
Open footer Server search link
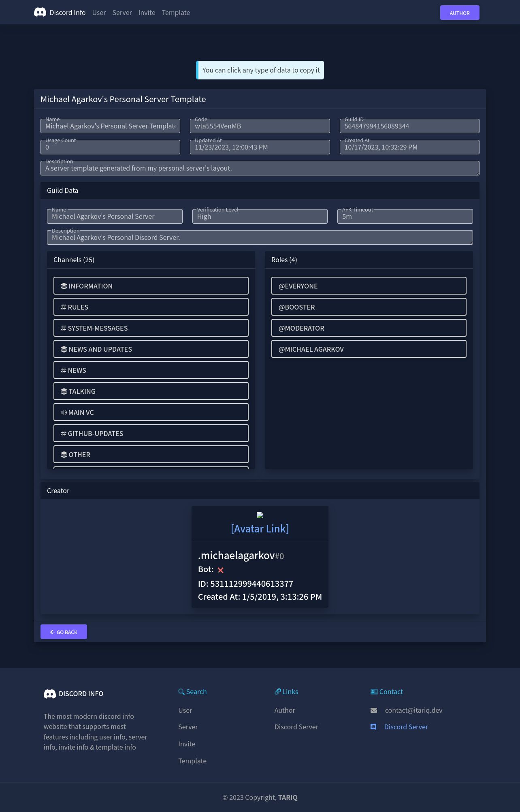click(x=188, y=727)
